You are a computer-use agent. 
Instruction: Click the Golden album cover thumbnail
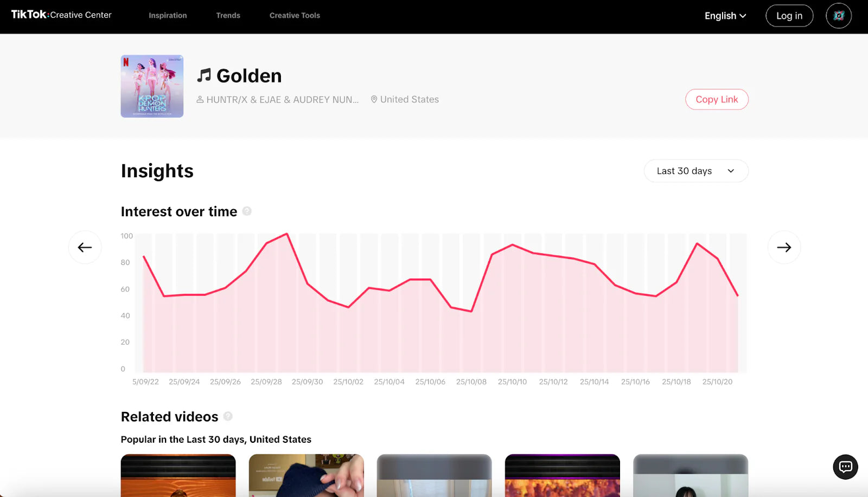click(x=152, y=86)
